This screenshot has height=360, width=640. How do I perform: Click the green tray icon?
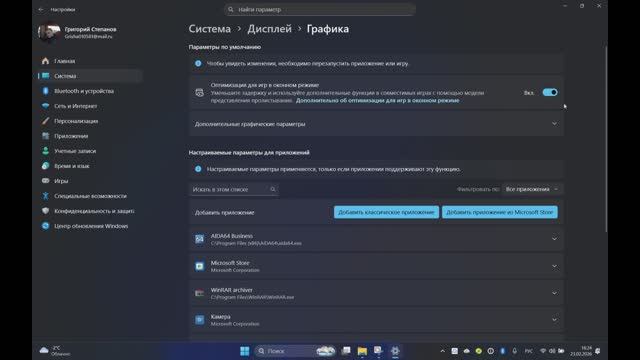tap(478, 351)
